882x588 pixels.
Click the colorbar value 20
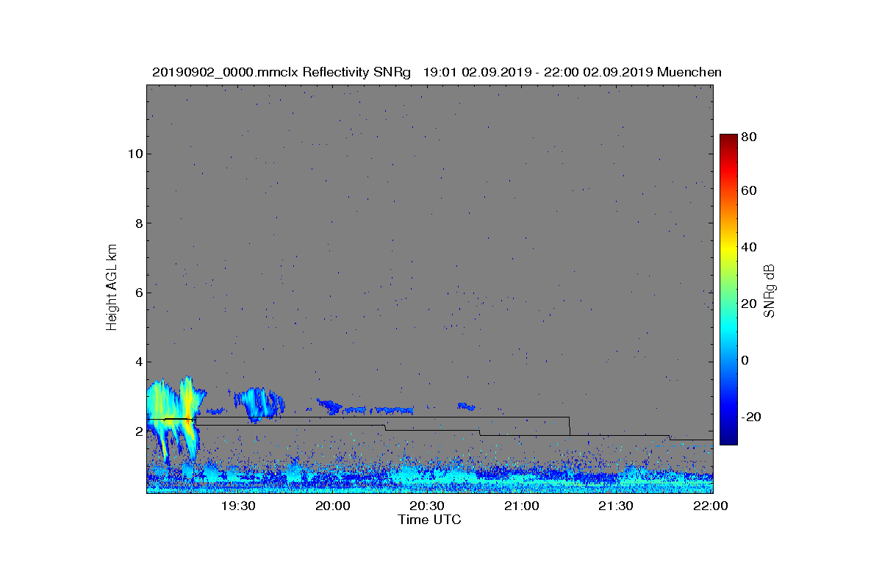click(x=750, y=304)
